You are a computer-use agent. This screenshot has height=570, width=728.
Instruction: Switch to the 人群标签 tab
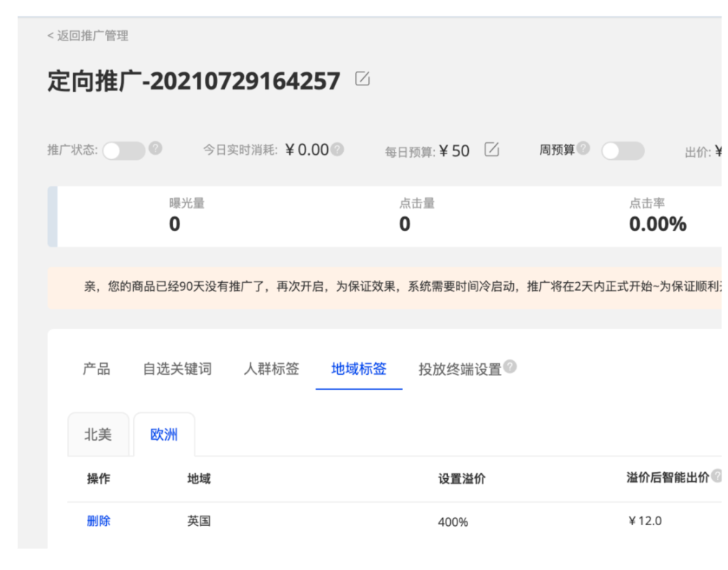click(271, 369)
